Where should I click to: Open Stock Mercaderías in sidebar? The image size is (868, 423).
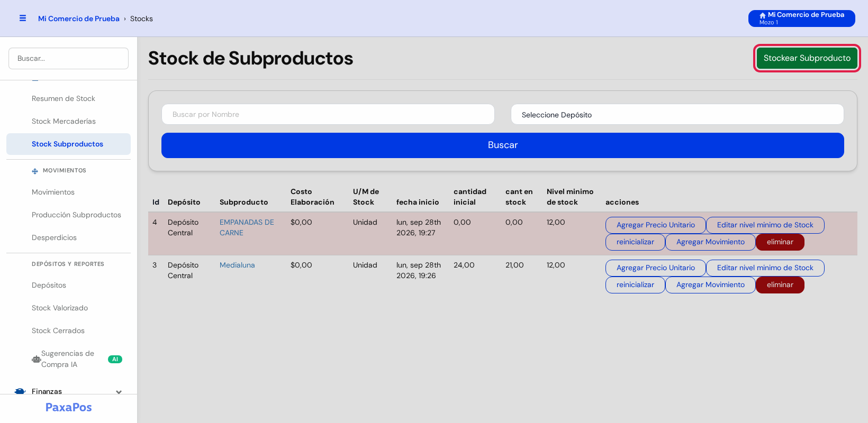tap(64, 121)
